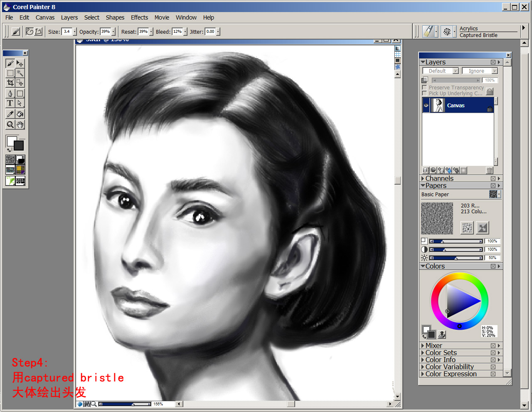Open the weave selector in toolbox
The width and height of the screenshot is (532, 412).
pyautogui.click(x=20, y=170)
